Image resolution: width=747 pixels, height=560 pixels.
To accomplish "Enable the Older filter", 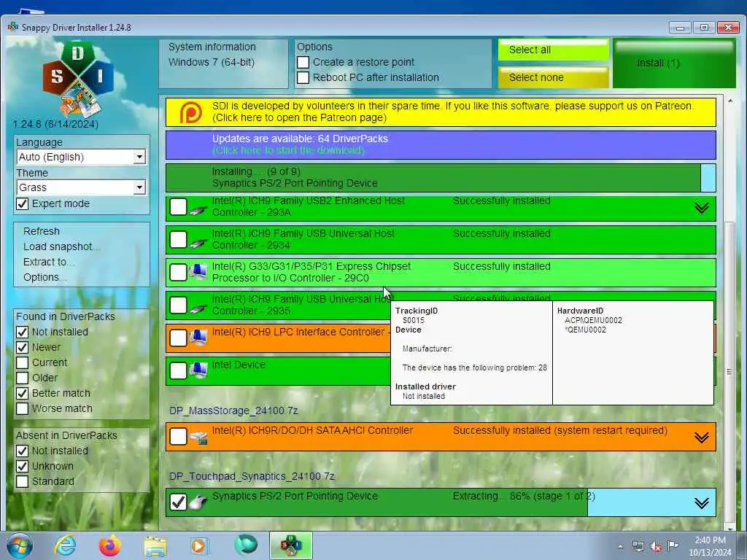I will point(23,378).
